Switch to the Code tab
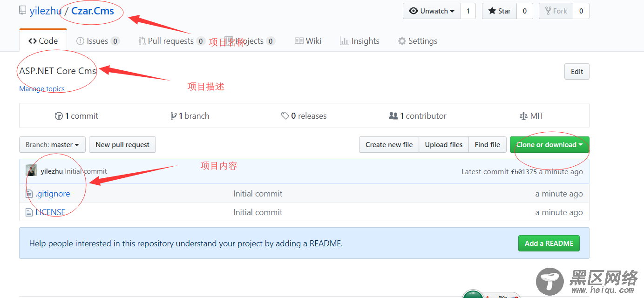Viewport: 644px width, 298px height. [43, 41]
